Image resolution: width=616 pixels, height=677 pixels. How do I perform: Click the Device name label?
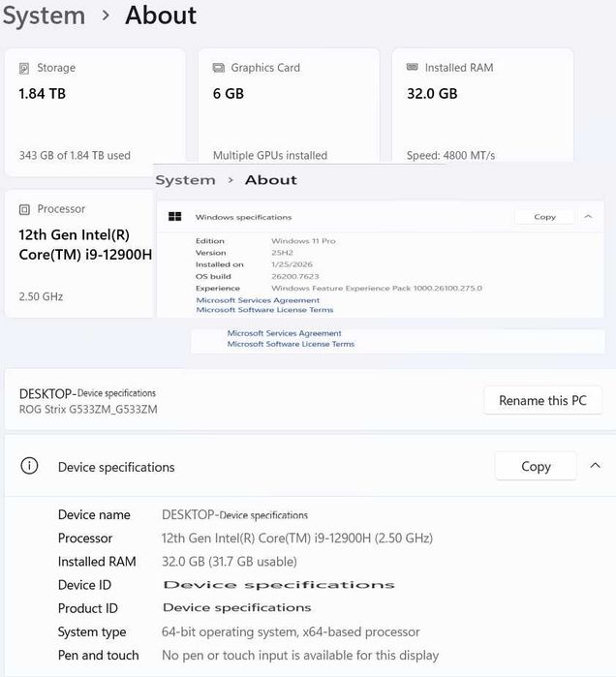(x=94, y=514)
